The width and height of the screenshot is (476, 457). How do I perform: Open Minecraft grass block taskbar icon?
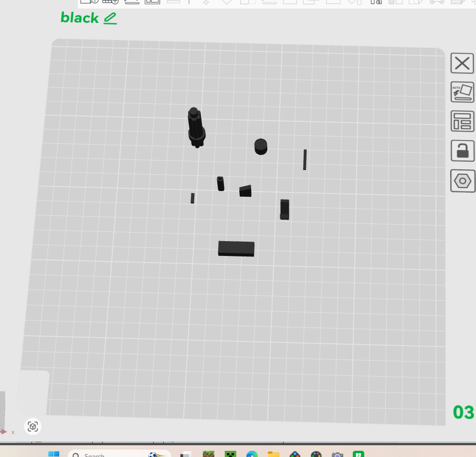pyautogui.click(x=209, y=454)
